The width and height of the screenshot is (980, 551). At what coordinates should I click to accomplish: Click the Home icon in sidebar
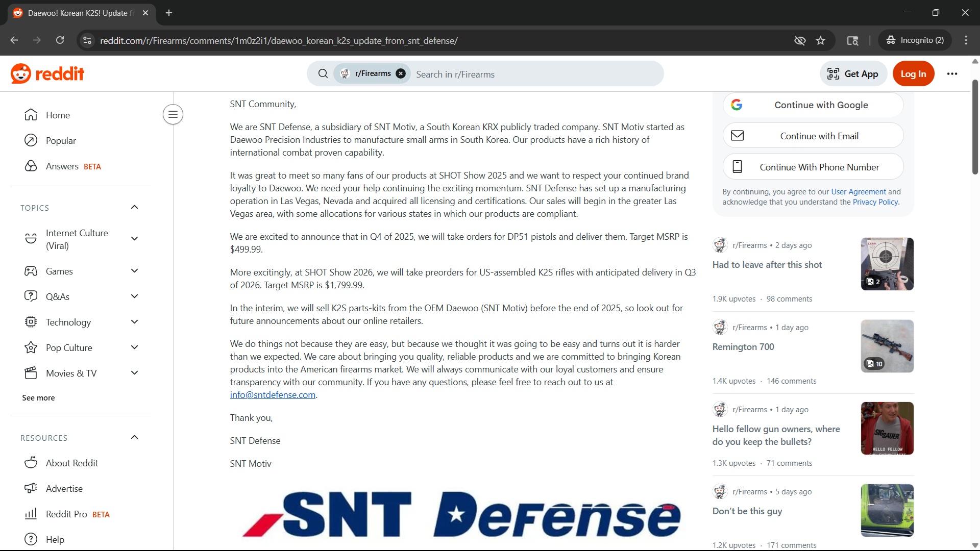coord(31,115)
